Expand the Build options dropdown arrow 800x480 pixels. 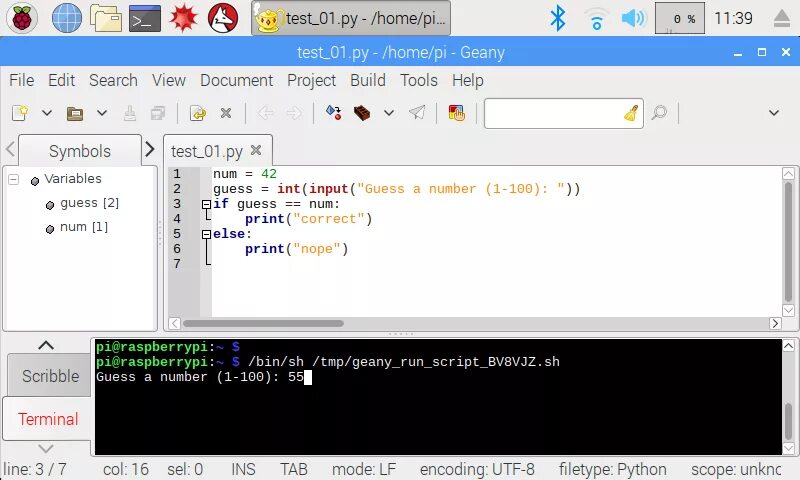(389, 113)
